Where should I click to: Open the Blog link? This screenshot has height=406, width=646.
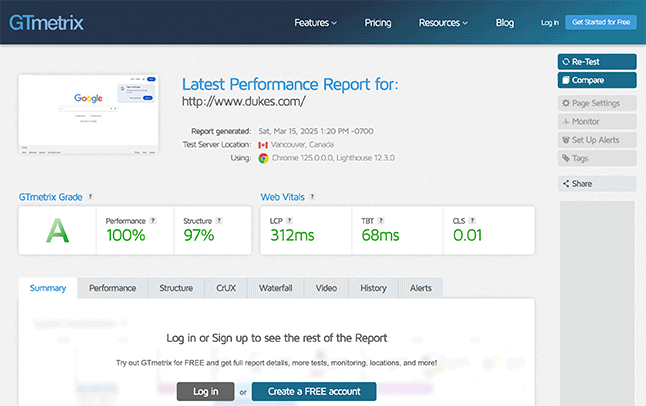pos(505,23)
